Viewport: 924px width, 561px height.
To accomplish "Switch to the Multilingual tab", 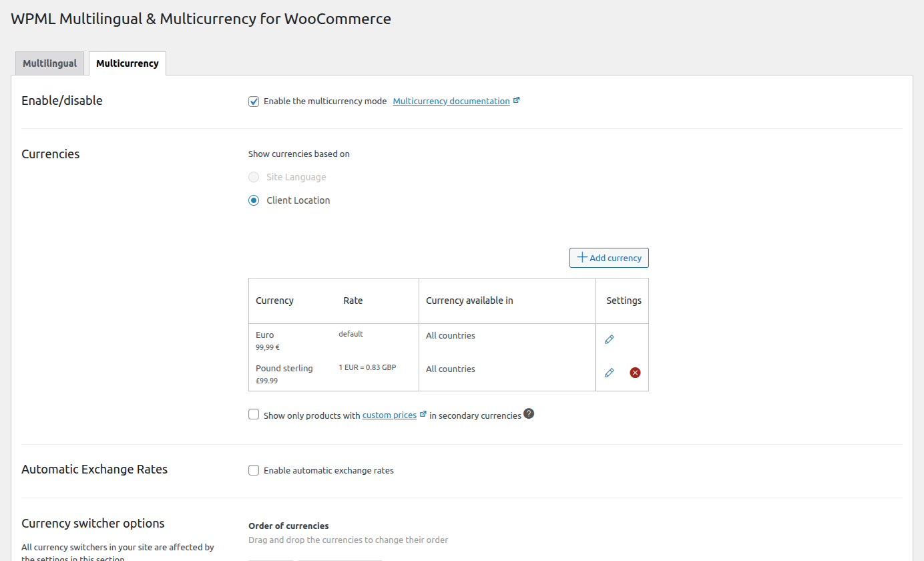I will point(49,63).
